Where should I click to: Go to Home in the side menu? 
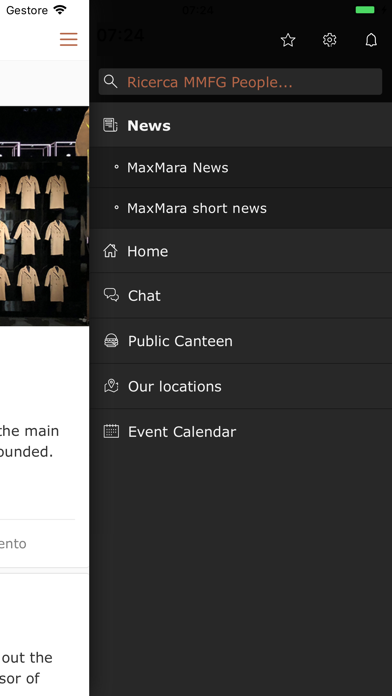[241, 251]
